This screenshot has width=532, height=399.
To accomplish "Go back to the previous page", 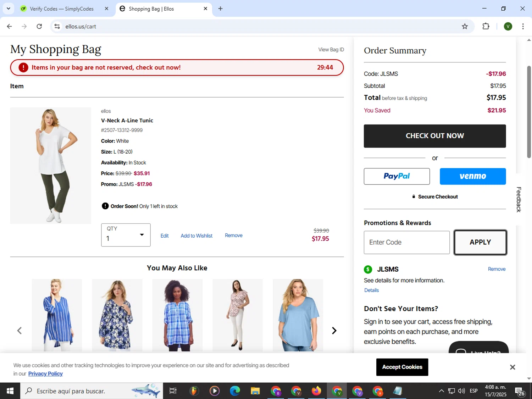I will click(x=10, y=26).
